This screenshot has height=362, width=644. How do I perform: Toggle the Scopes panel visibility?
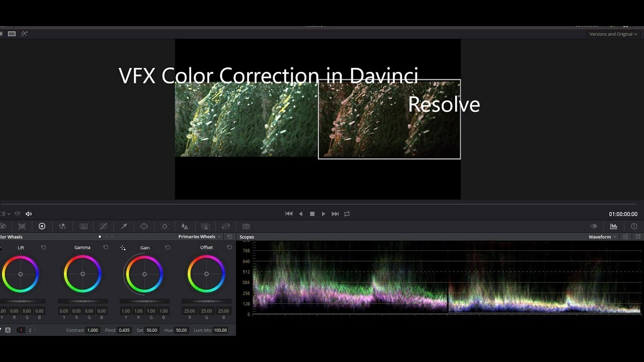(614, 226)
